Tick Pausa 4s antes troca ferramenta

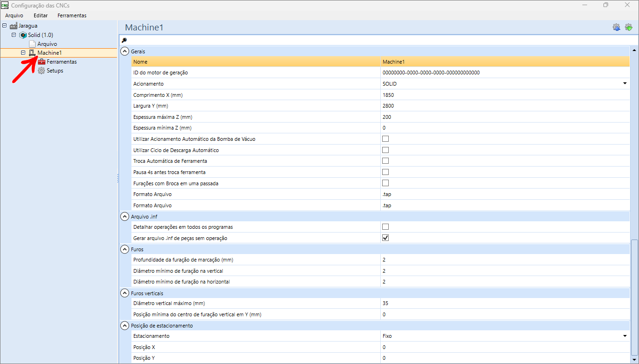coord(385,172)
